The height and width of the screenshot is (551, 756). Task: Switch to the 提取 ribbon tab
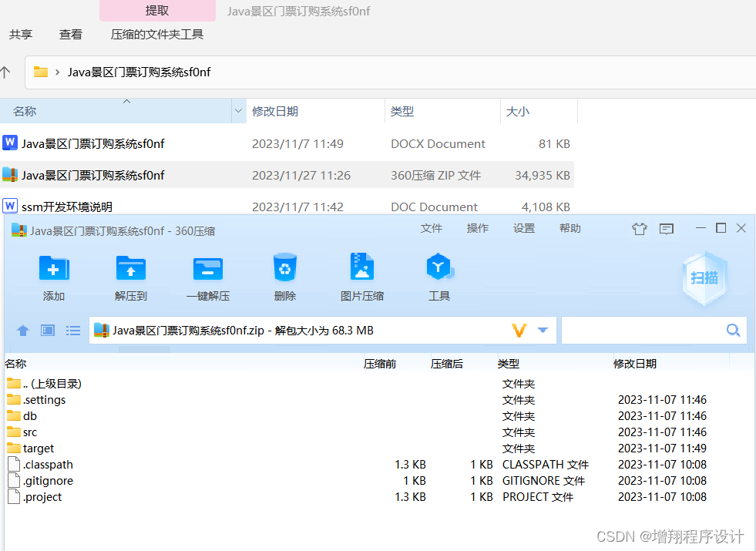click(x=157, y=11)
